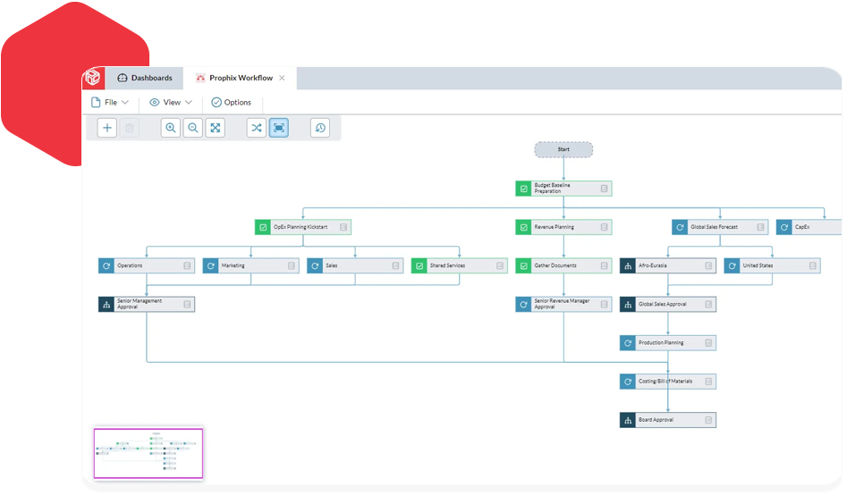
Task: Open the View menu dropdown
Action: click(171, 103)
